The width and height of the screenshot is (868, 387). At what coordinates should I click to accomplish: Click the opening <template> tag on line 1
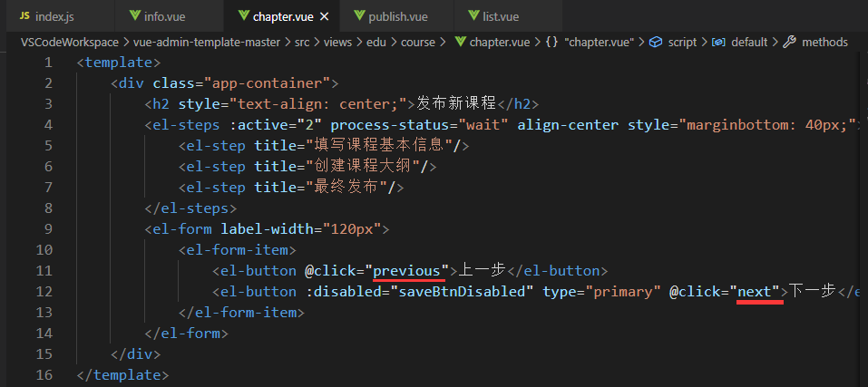pos(119,63)
